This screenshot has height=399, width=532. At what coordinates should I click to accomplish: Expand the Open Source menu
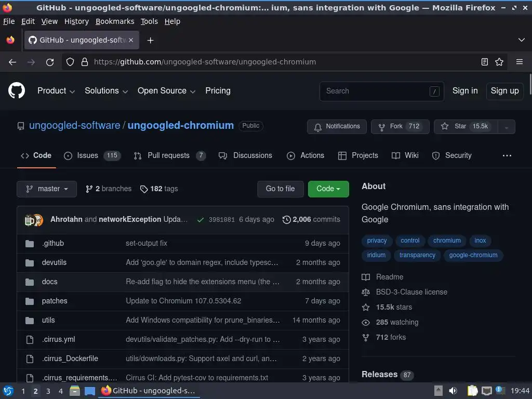(166, 90)
